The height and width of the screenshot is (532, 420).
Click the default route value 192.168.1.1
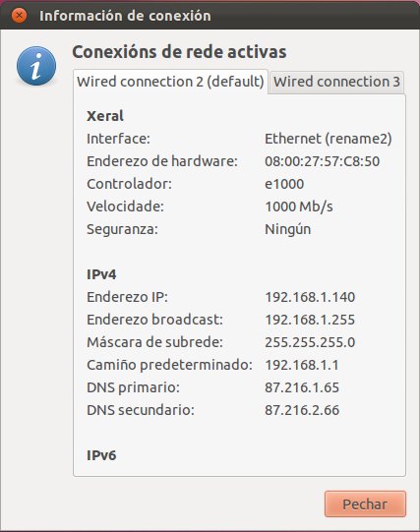pyautogui.click(x=302, y=365)
